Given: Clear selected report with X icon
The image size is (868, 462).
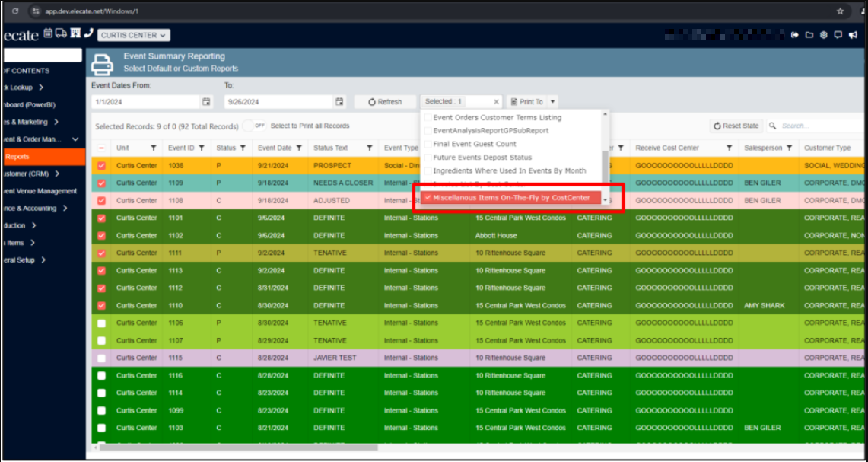Looking at the screenshot, I should 496,102.
